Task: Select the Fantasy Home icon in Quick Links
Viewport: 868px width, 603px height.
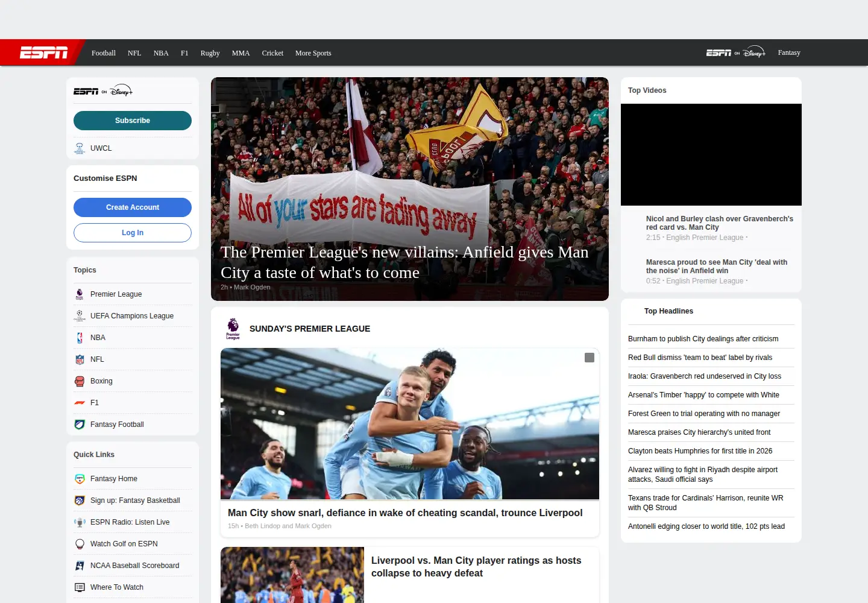Action: (80, 479)
